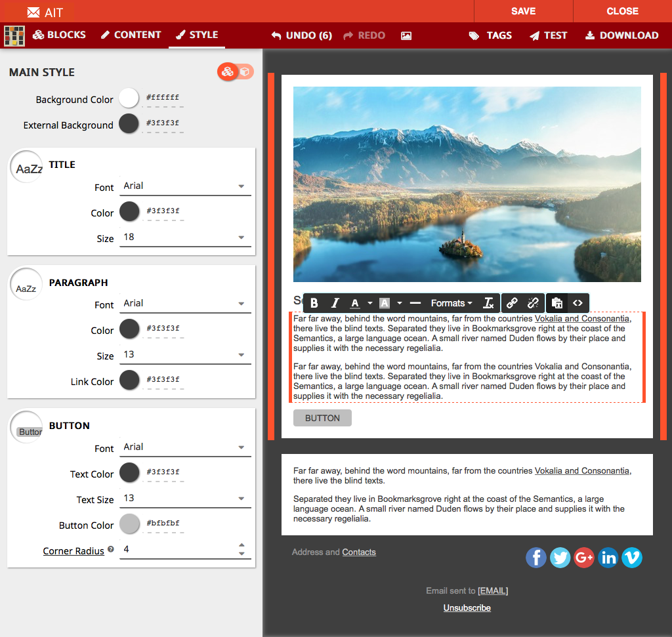The width and height of the screenshot is (672, 637).
Task: Open the Formats dropdown menu
Action: pos(451,303)
